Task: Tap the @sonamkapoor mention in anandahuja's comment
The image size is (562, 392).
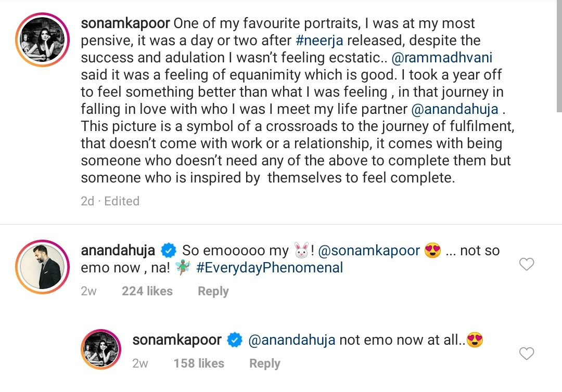Action: point(369,251)
